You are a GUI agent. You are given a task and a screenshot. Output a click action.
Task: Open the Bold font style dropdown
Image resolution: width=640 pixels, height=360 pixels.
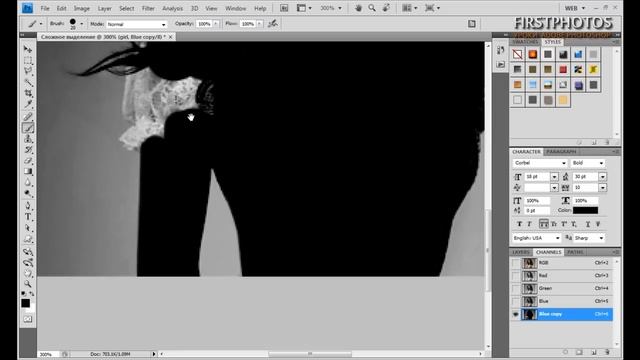pyautogui.click(x=587, y=163)
